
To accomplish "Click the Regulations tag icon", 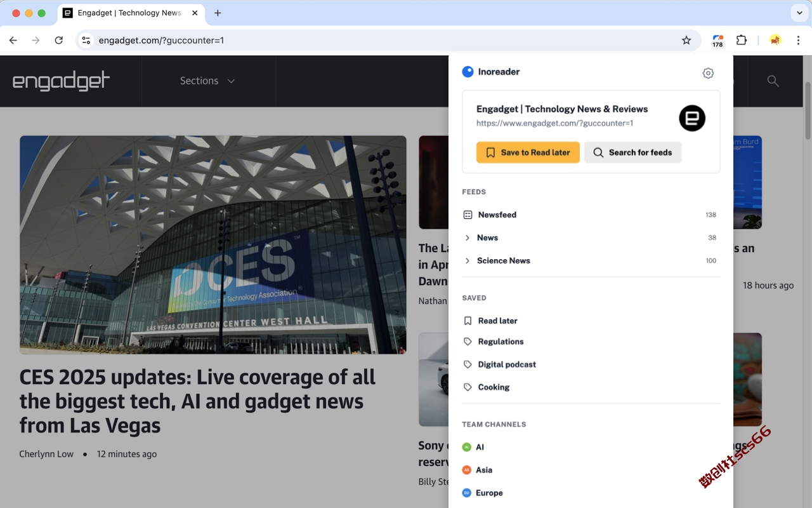I will (x=468, y=342).
